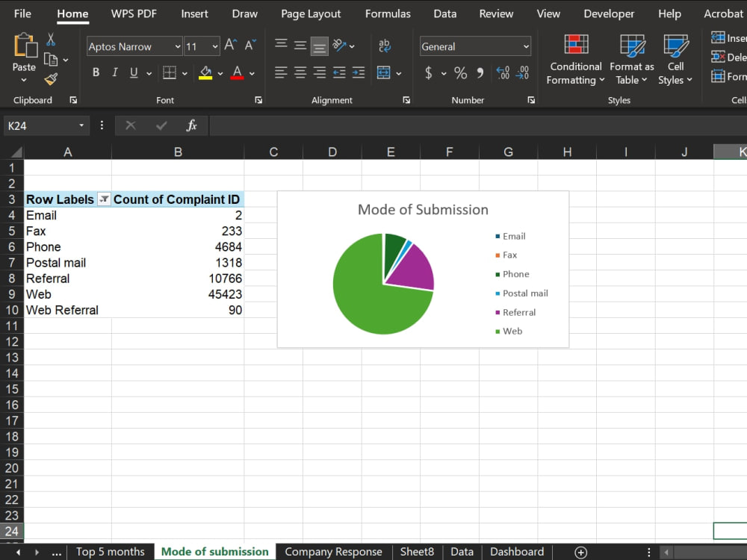747x560 pixels.
Task: Click the Name Box showing K24
Action: point(46,125)
